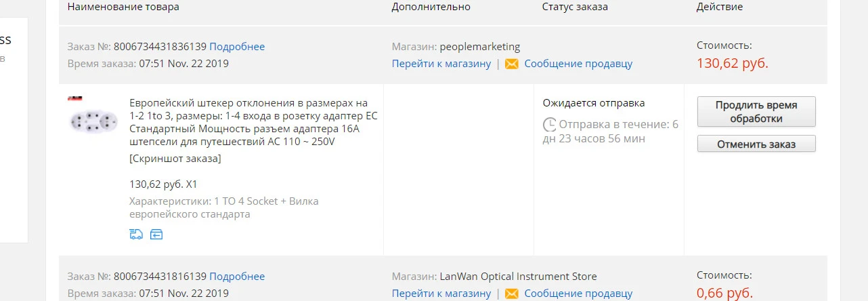Viewport: 868px width, 301px height.
Task: Go to LanWan Optical store via 'Перейти к магазину'
Action: point(441,294)
